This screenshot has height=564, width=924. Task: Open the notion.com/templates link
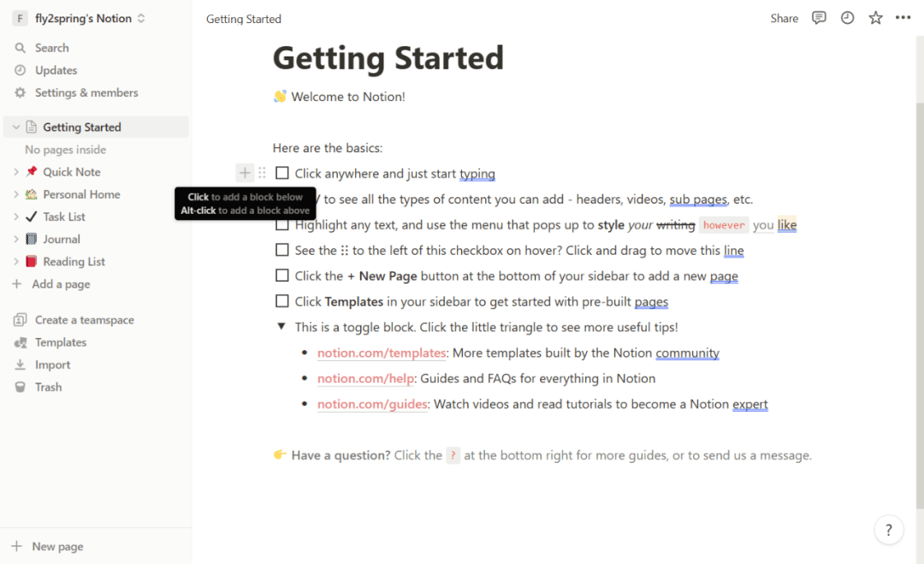(382, 353)
